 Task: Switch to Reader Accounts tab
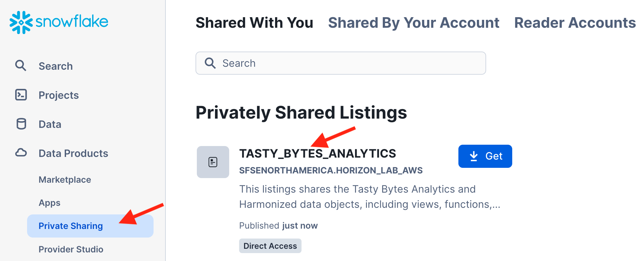[575, 23]
